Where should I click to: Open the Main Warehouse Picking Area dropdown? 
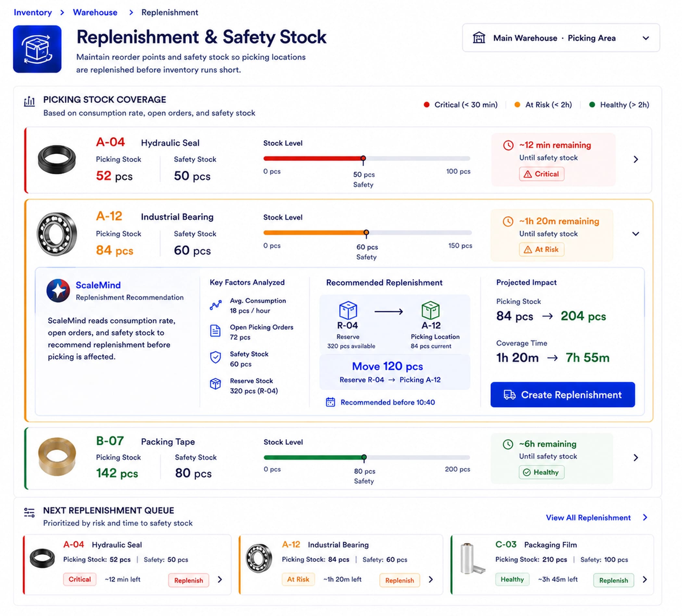coord(561,38)
